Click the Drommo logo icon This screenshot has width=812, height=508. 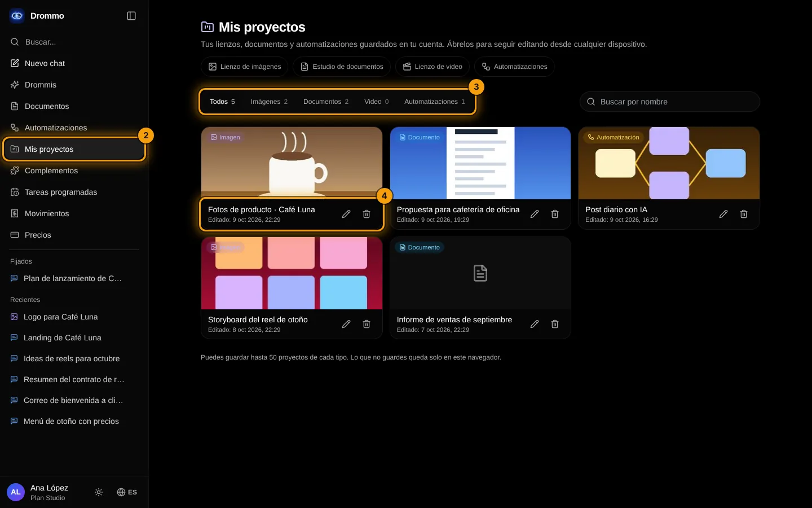[x=17, y=16]
